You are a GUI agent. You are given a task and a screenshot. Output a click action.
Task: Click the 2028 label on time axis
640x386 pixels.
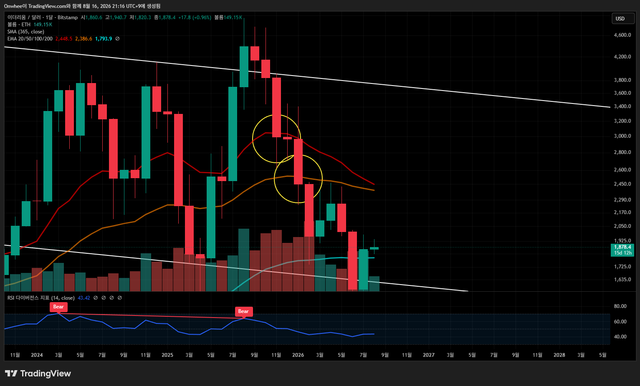tap(559, 355)
